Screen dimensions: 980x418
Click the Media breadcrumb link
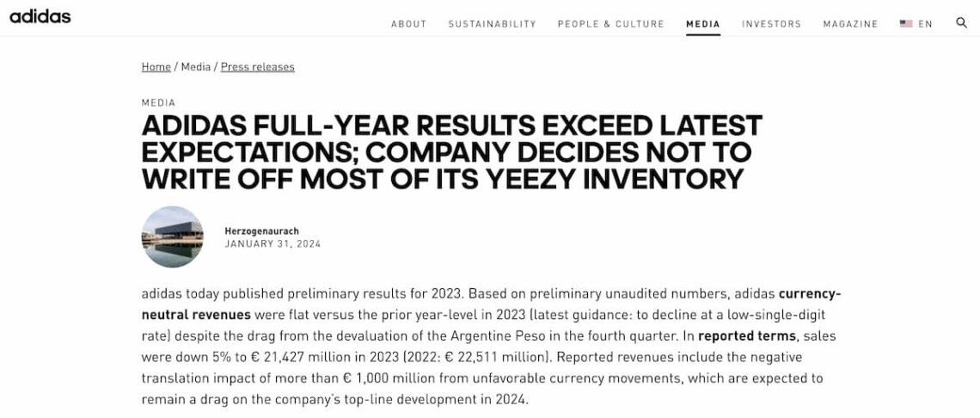click(x=196, y=67)
